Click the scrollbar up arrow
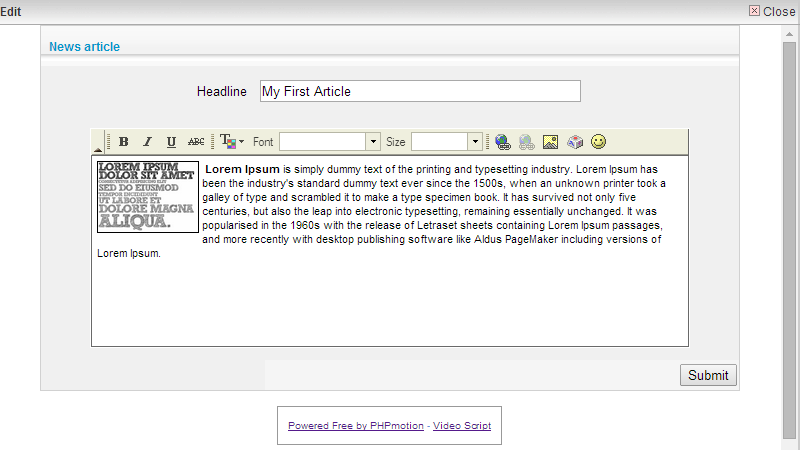 pos(789,34)
